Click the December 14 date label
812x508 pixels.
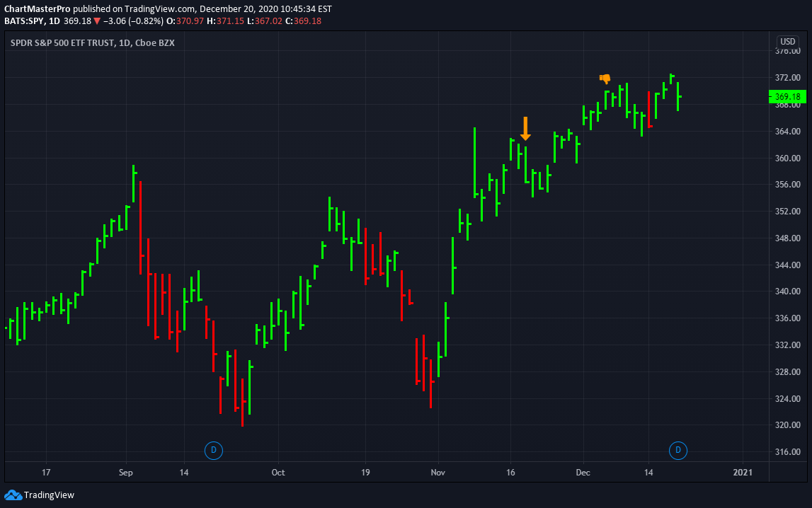pos(648,473)
